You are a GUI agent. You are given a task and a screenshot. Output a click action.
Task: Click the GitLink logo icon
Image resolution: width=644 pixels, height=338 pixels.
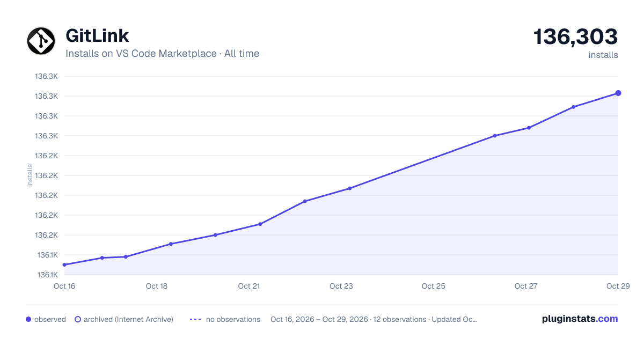click(x=41, y=41)
